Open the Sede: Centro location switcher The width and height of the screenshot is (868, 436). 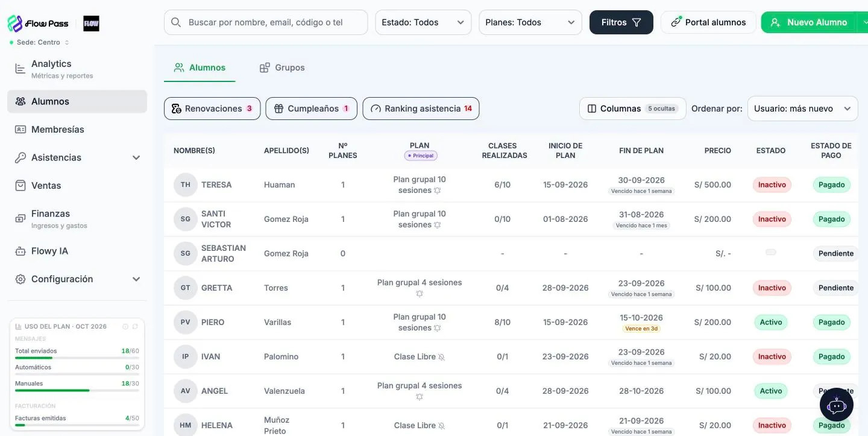point(39,42)
